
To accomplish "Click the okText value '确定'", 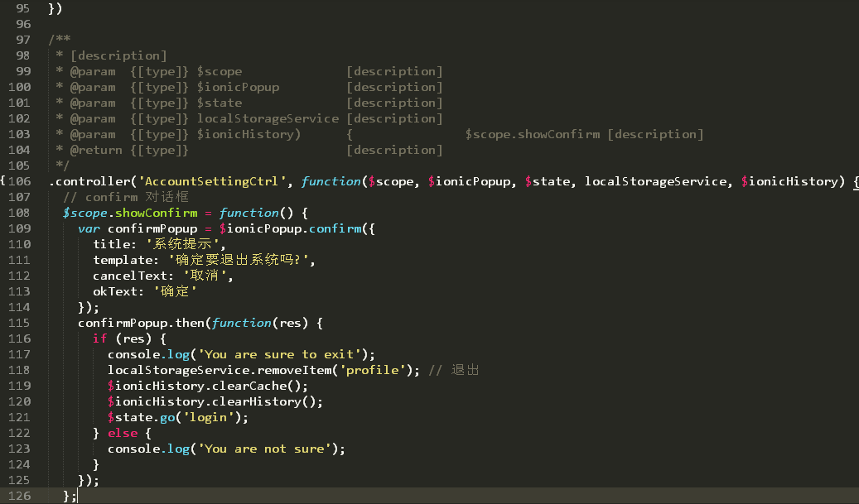I will click(175, 291).
